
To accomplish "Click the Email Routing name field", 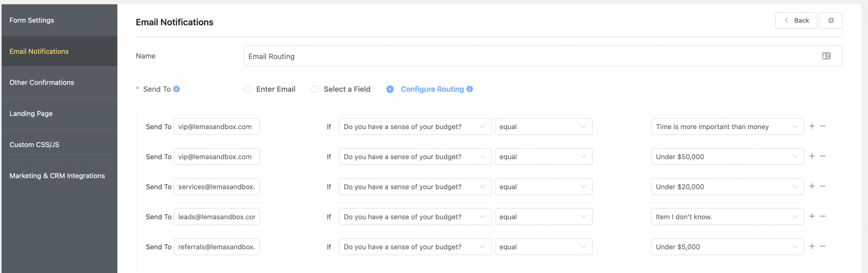I will click(543, 56).
